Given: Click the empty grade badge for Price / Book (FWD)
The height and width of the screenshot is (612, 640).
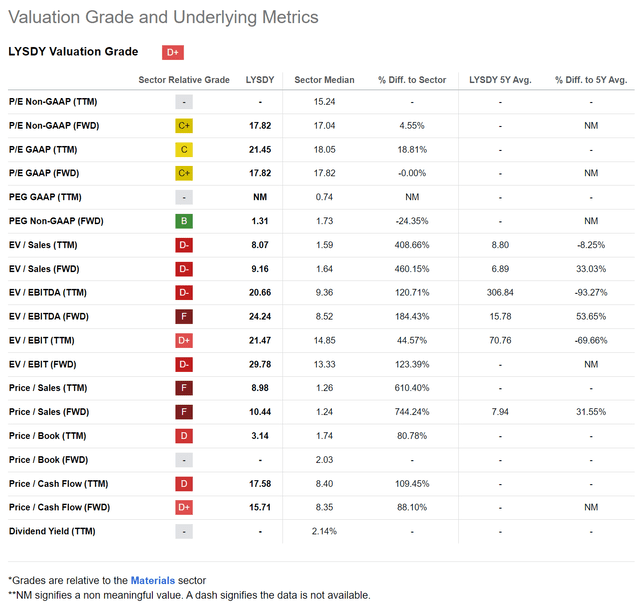Looking at the screenshot, I should [184, 460].
